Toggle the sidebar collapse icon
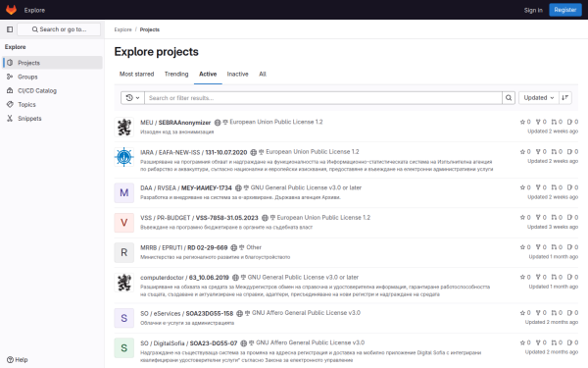588x368 pixels. [x=10, y=29]
